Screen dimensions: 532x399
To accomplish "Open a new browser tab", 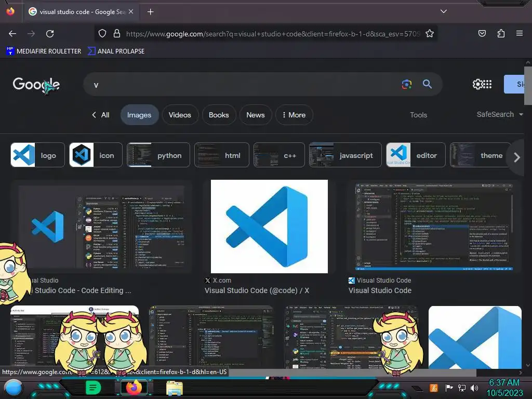I will [x=150, y=12].
